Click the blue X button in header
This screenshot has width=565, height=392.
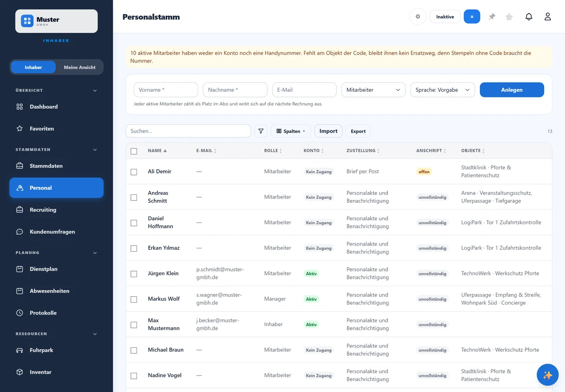[x=472, y=16]
